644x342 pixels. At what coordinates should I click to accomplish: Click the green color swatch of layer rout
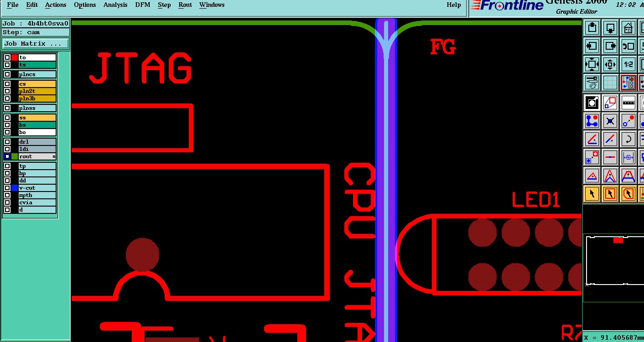[x=15, y=156]
